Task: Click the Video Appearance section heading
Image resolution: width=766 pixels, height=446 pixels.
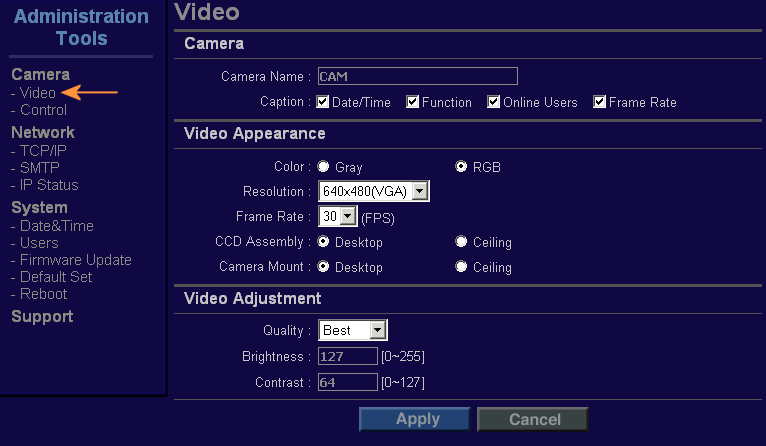Action: [255, 133]
